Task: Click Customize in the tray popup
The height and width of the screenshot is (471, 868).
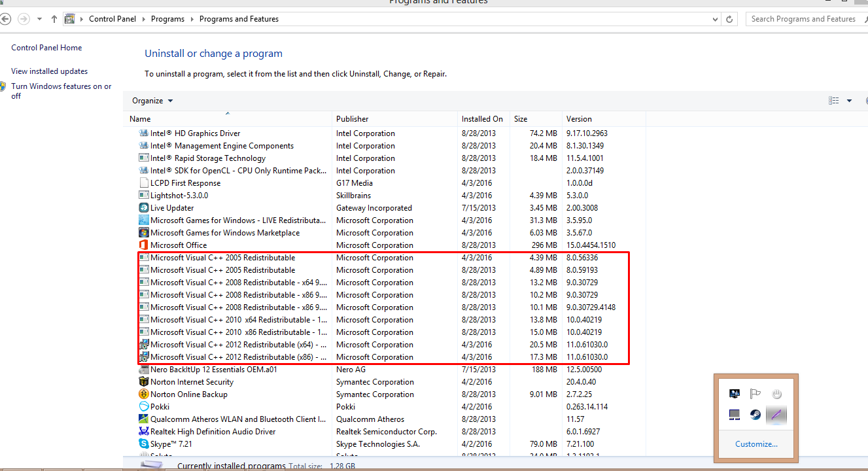Action: click(756, 444)
